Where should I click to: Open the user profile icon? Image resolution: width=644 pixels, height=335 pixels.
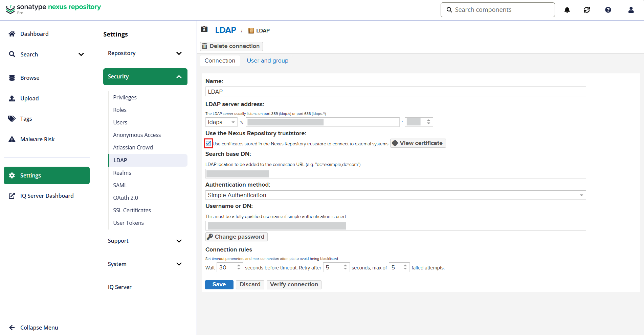(x=631, y=10)
